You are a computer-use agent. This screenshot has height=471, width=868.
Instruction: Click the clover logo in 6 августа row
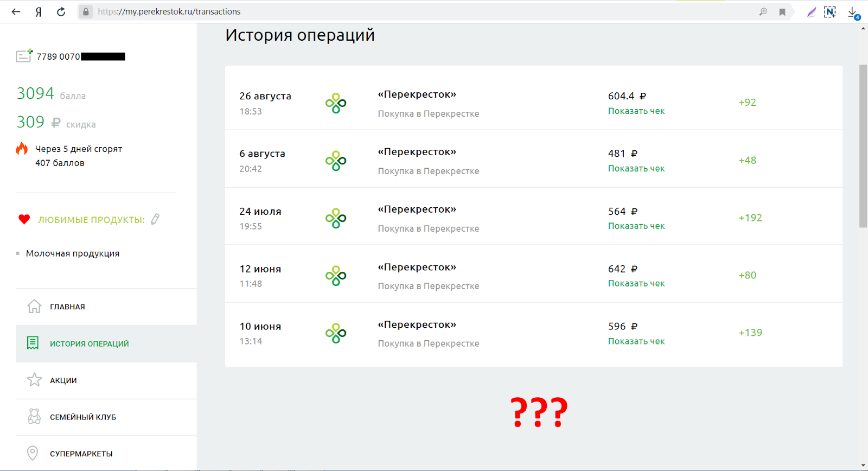coord(336,161)
